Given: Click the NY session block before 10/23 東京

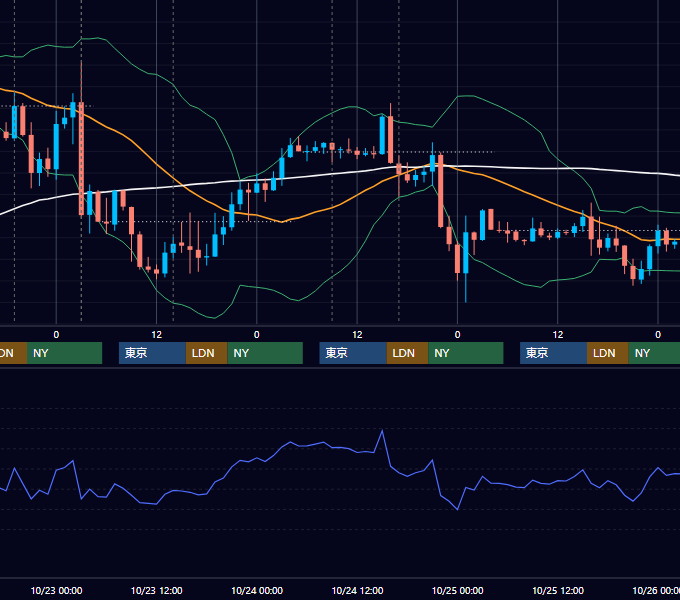Looking at the screenshot, I should tap(64, 353).
